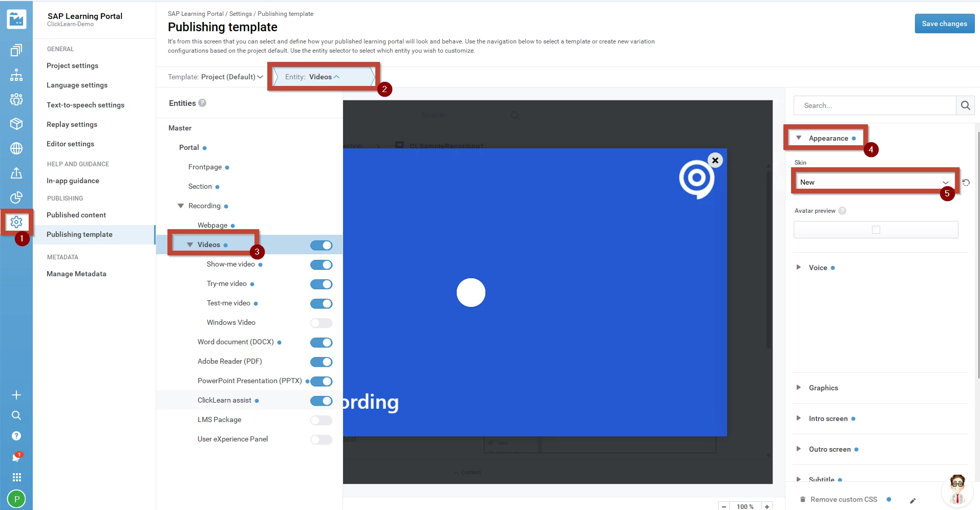
Task: Open the assistant avatar chat bubble
Action: click(x=957, y=490)
